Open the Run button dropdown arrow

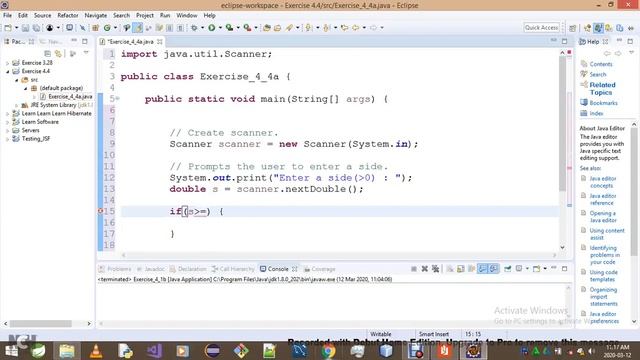(220, 28)
